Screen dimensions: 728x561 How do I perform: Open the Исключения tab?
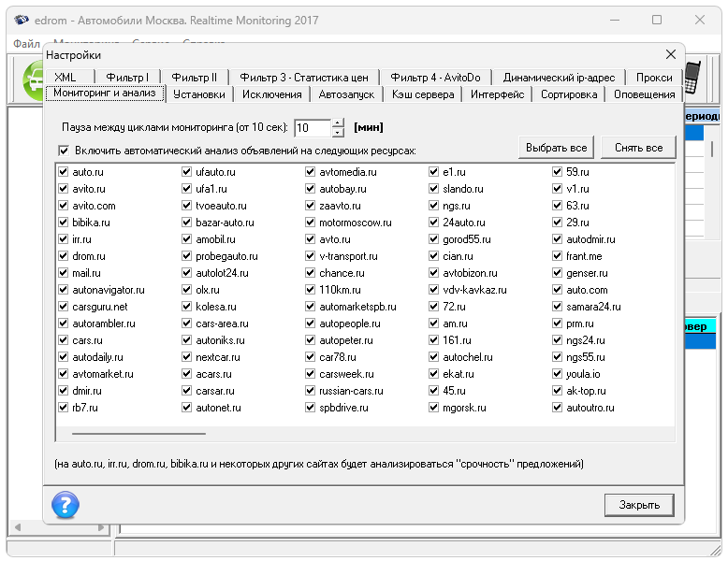272,94
